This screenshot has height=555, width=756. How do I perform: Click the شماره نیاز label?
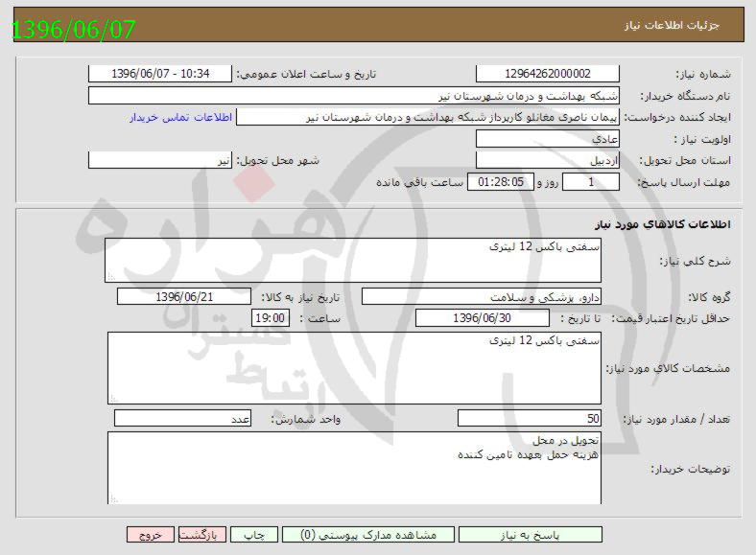(x=703, y=74)
